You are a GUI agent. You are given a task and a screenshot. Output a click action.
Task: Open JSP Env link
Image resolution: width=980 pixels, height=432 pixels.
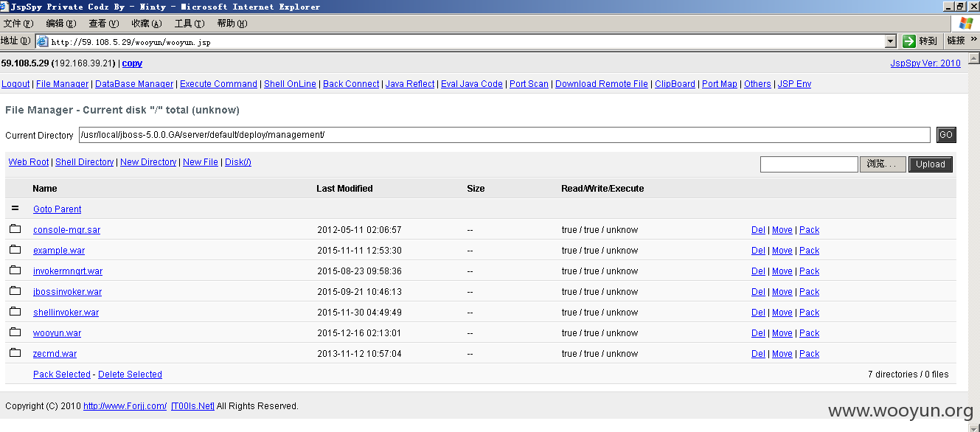tap(794, 84)
